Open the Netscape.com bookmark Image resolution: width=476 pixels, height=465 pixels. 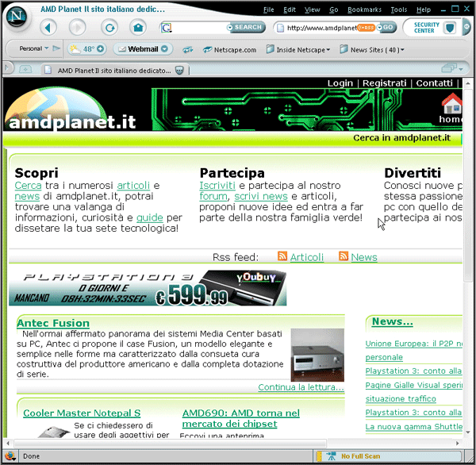[x=230, y=50]
